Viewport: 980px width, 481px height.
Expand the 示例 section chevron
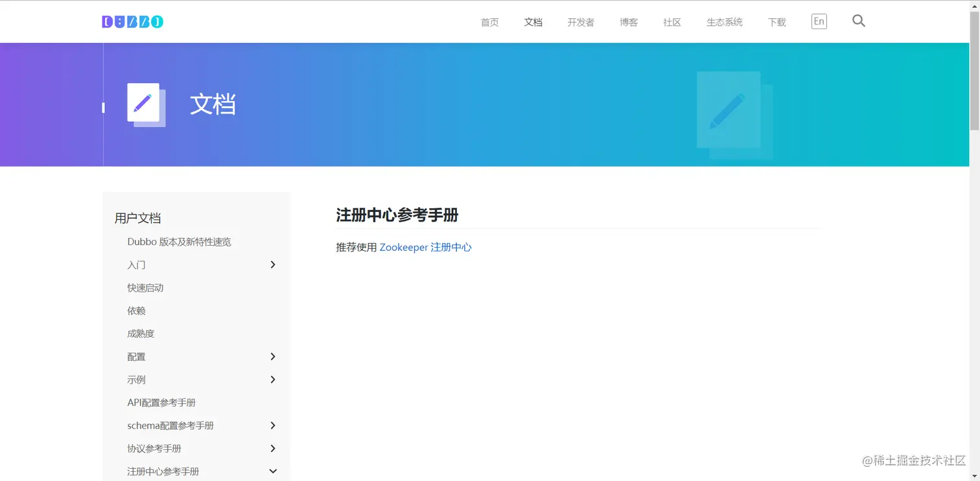[x=273, y=379]
